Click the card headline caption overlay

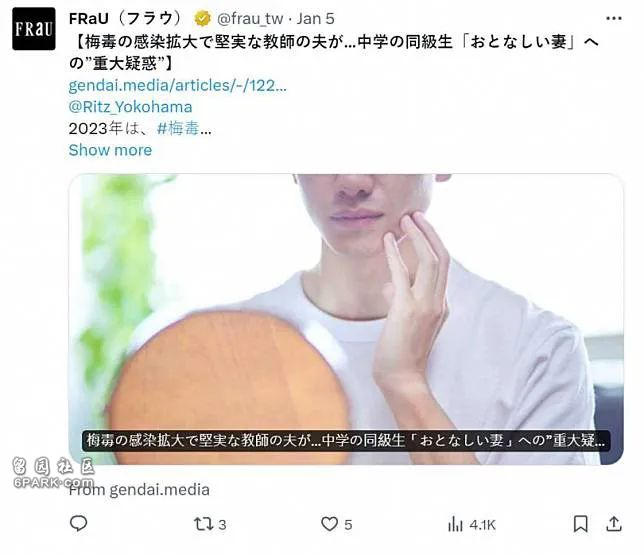pyautogui.click(x=346, y=440)
